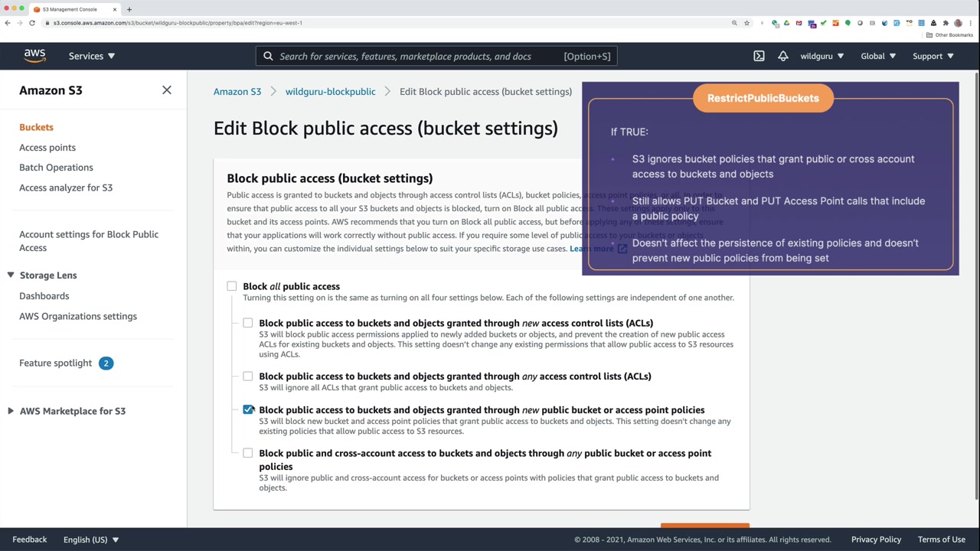Open the Chrome profile avatar
The width and height of the screenshot is (980, 551).
(x=958, y=23)
